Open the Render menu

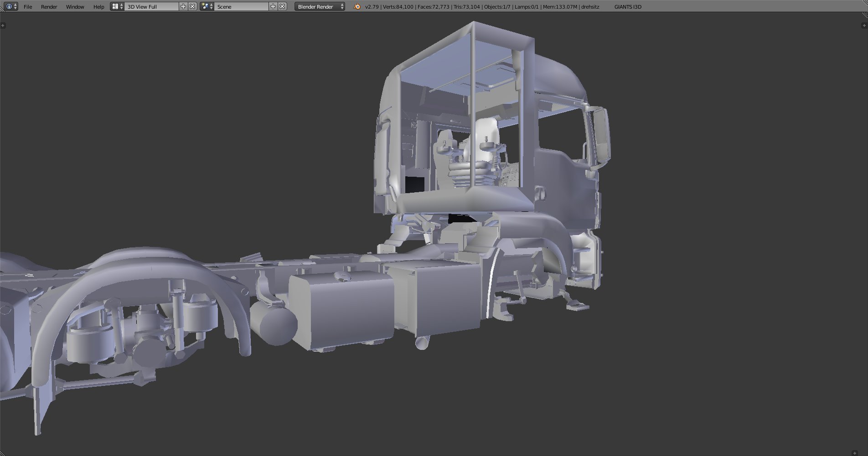pos(49,7)
